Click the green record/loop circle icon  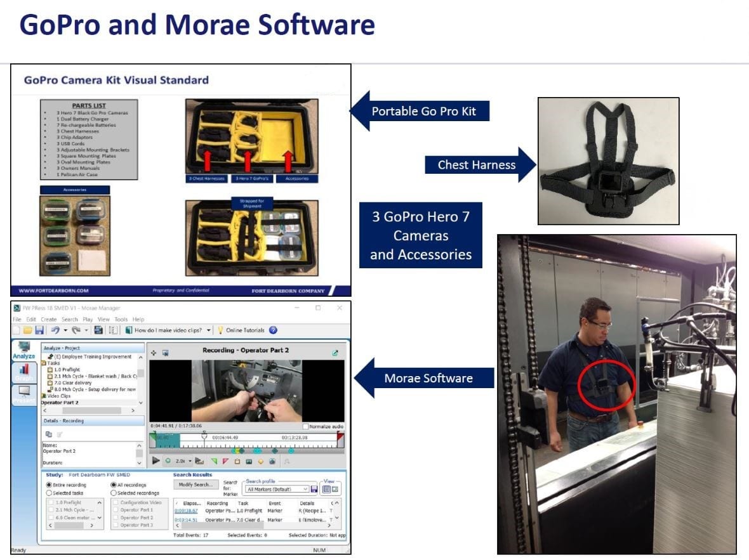[168, 461]
